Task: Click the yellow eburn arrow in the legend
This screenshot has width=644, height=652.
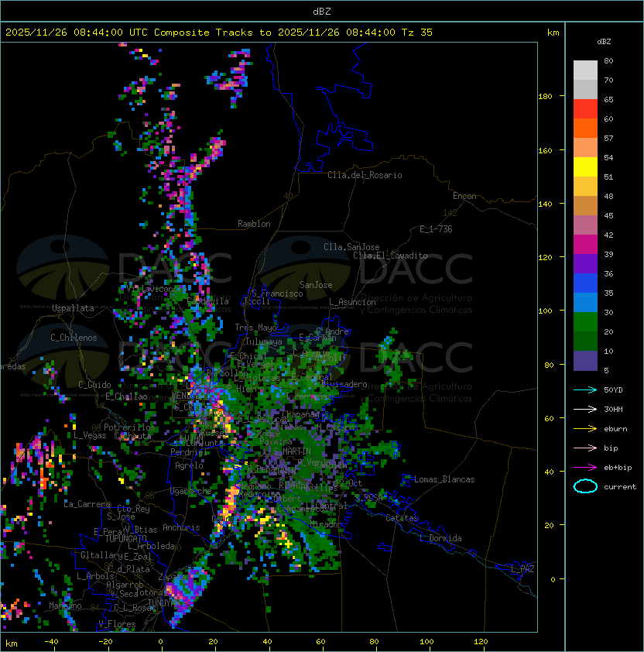Action: [x=585, y=428]
